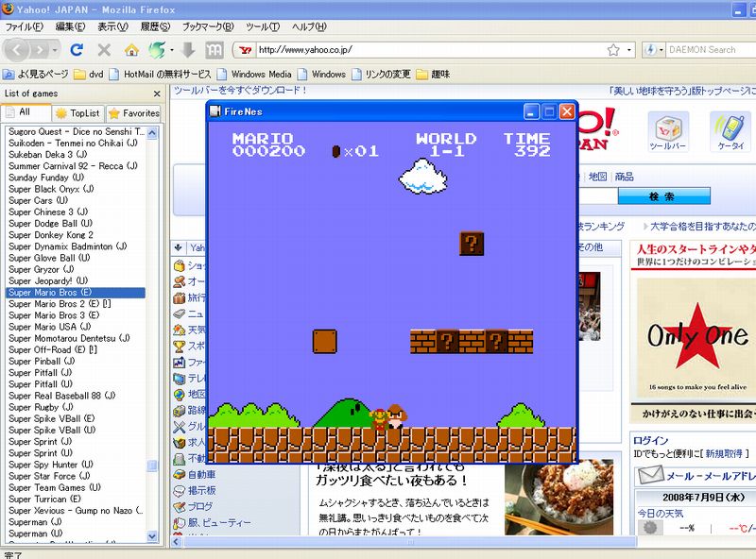Open the address bar history dropdown
756x559 pixels.
(x=628, y=50)
